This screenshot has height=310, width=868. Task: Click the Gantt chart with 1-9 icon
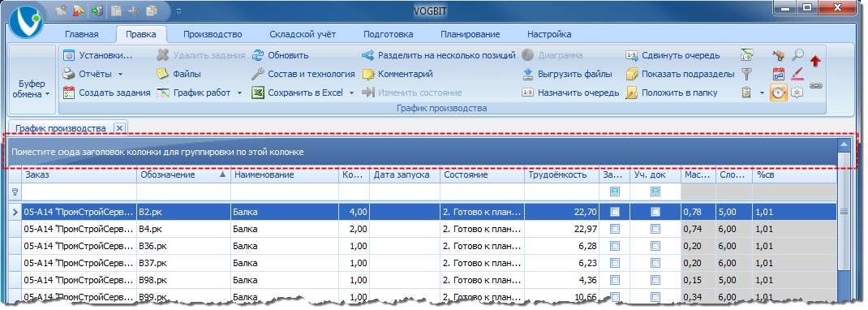click(x=746, y=55)
